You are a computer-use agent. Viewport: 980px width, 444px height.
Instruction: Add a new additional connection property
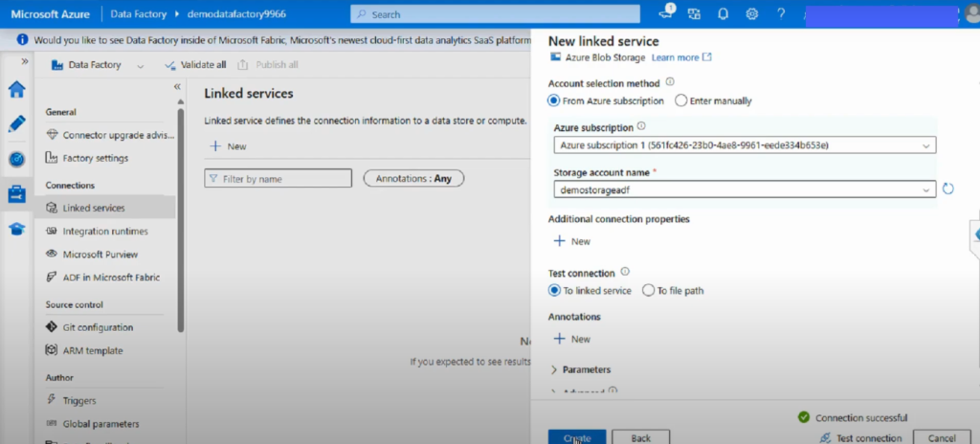tap(572, 241)
